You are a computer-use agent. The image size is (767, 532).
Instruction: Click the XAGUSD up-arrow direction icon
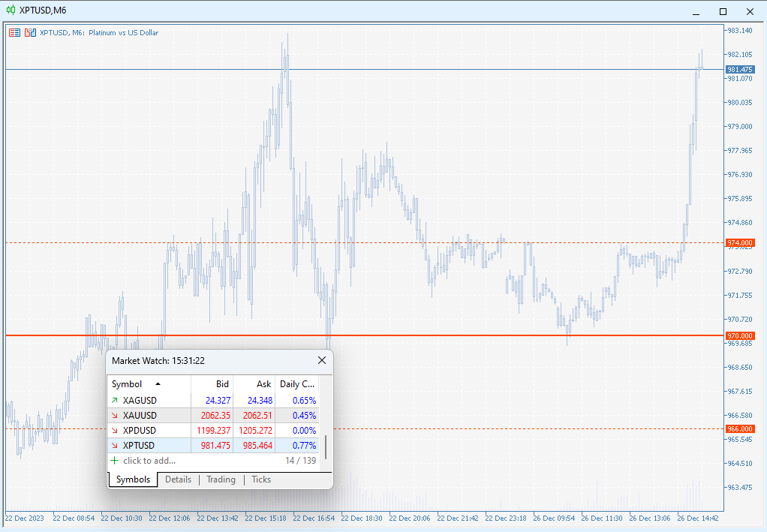(115, 401)
